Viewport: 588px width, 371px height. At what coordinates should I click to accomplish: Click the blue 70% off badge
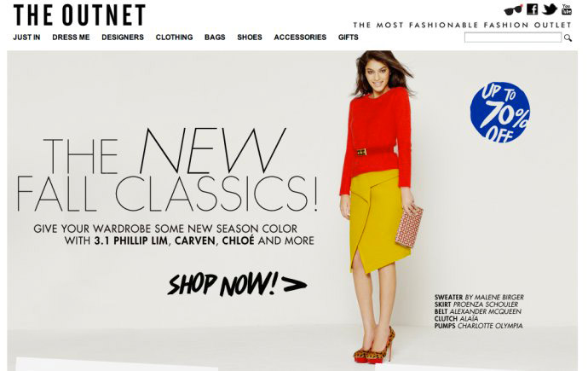coord(500,113)
